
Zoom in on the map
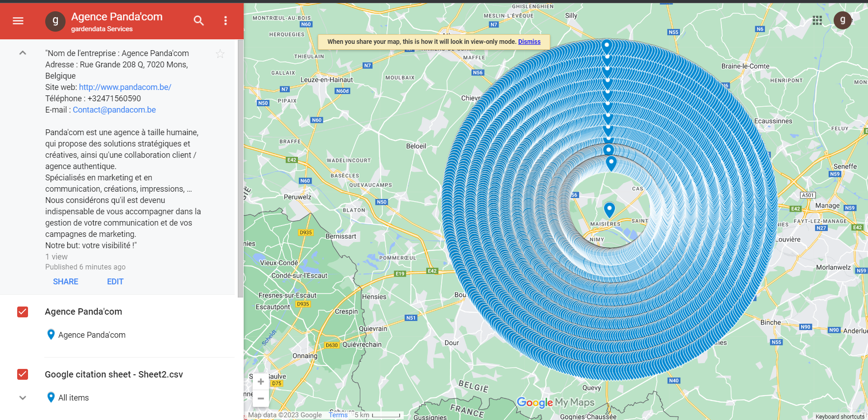point(261,382)
